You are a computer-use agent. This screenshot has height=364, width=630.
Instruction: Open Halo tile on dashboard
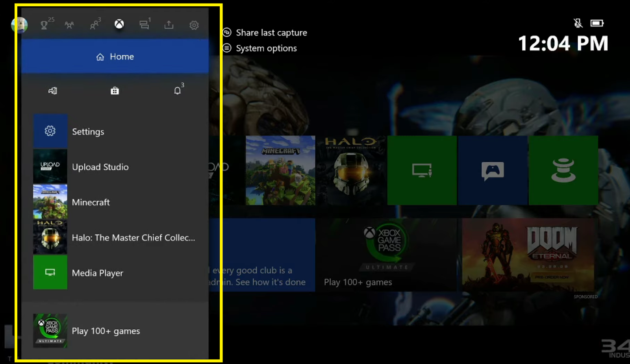351,170
